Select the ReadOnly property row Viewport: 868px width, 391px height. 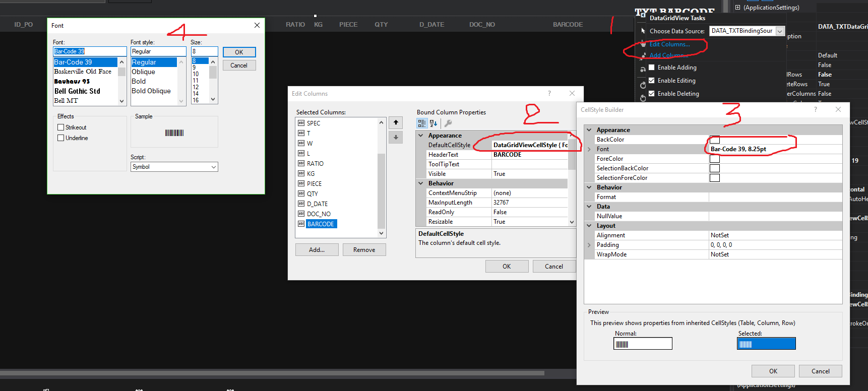pos(497,212)
